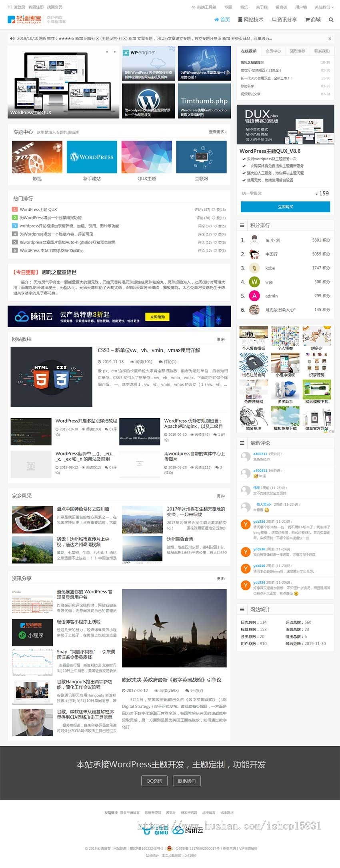Open 免责声明 link in footer
Image resolution: width=340 pixels, height=868 pixels.
coord(230,848)
